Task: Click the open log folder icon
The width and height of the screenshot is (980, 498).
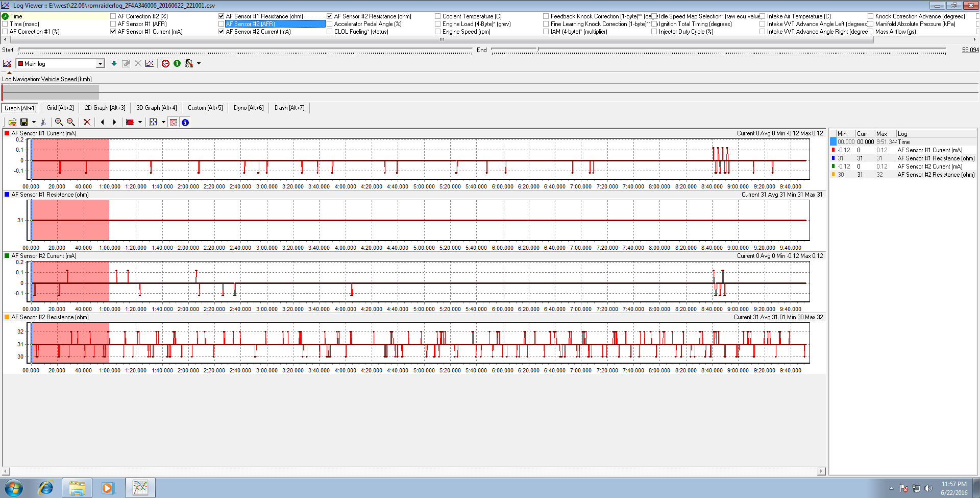Action: [x=12, y=122]
